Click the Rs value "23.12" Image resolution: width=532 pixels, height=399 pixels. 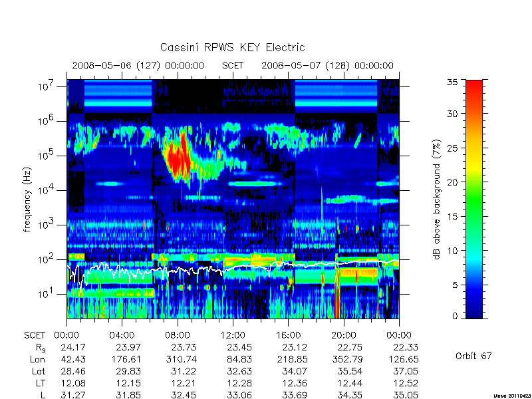(x=295, y=347)
